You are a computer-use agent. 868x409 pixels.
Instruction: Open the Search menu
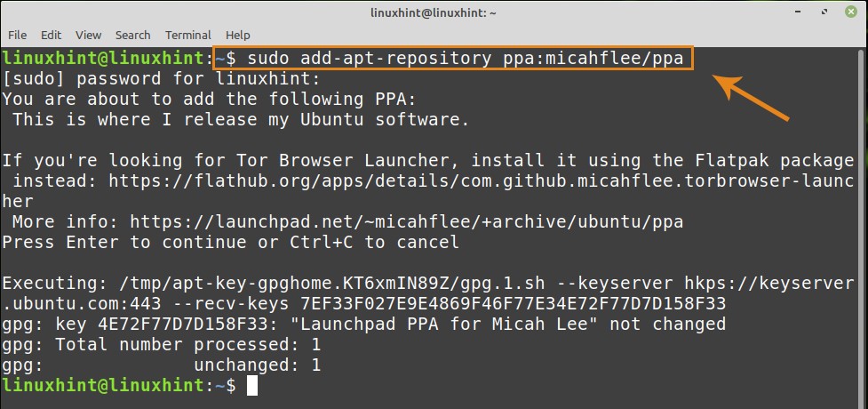(132, 35)
